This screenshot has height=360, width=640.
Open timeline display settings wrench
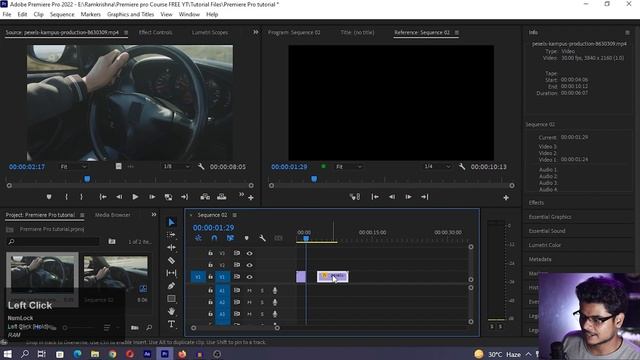(262, 238)
